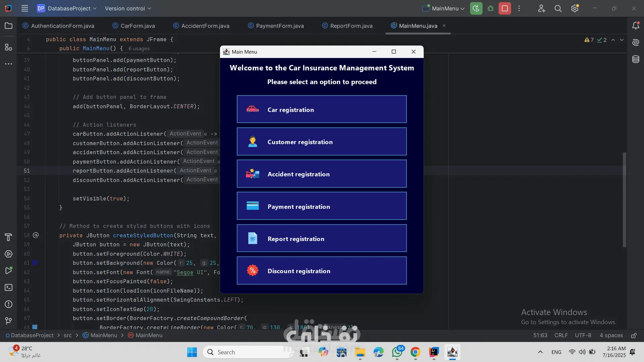Click the Notifications bell icon
644x362 pixels.
click(x=636, y=26)
